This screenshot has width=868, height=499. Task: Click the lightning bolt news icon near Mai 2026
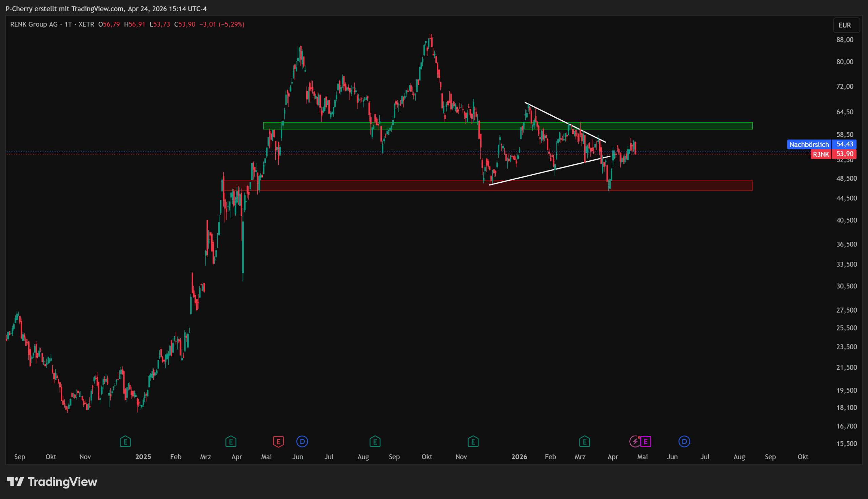coord(635,441)
